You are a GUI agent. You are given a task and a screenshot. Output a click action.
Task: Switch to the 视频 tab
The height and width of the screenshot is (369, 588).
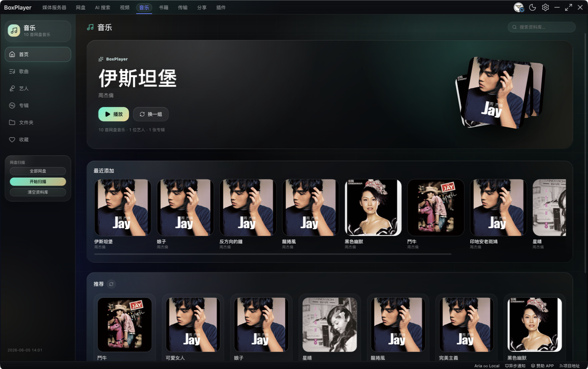[125, 8]
